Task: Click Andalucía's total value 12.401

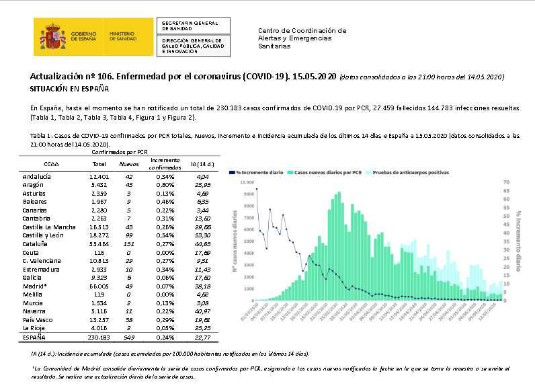Action: click(99, 177)
